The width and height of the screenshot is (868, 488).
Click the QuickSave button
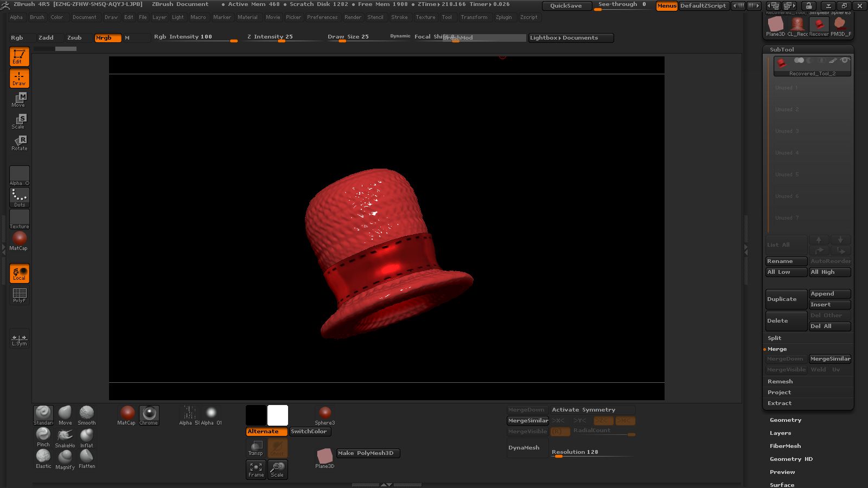pos(566,5)
